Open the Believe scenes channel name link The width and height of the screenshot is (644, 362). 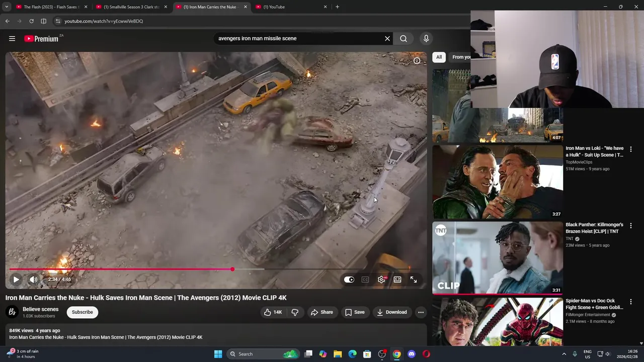(40, 309)
